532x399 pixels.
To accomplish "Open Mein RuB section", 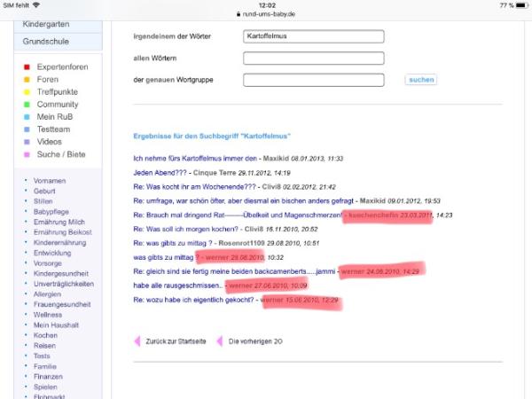I will 55,117.
